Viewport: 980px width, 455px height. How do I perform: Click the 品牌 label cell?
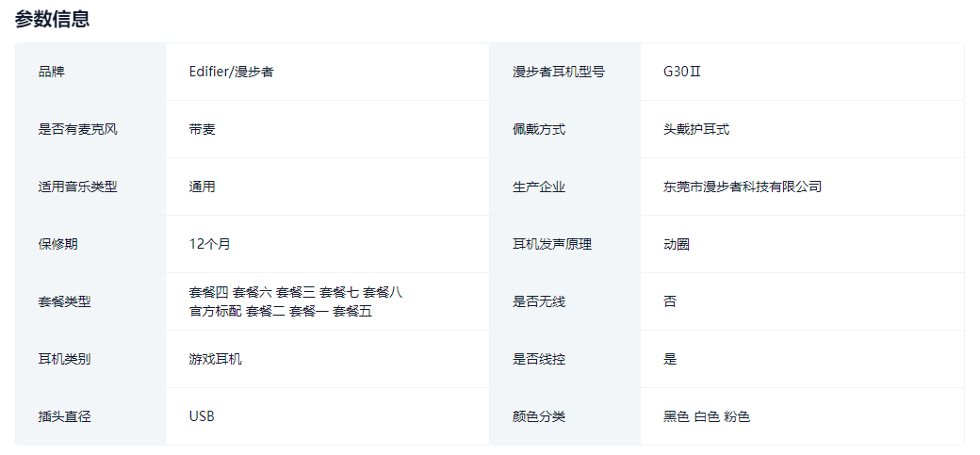tap(52, 72)
